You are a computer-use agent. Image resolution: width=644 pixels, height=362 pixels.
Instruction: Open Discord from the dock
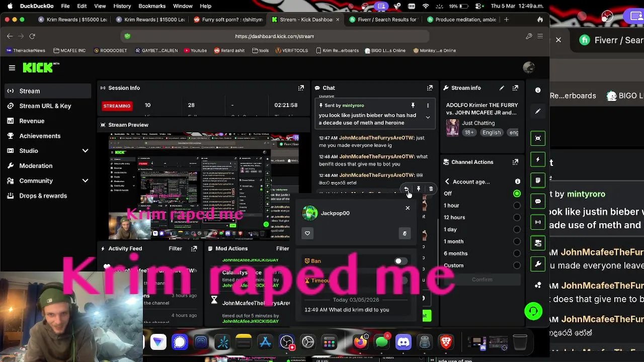[x=404, y=342]
